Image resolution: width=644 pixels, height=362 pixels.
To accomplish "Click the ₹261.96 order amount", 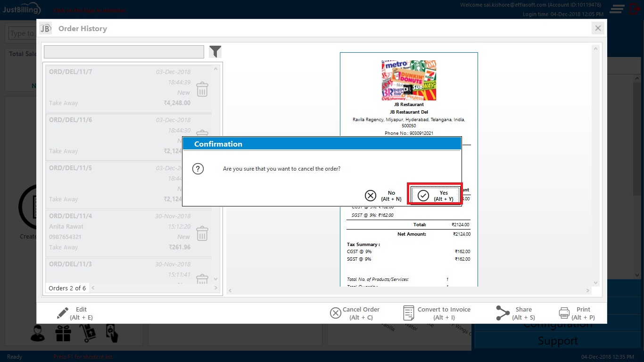I will [x=180, y=247].
